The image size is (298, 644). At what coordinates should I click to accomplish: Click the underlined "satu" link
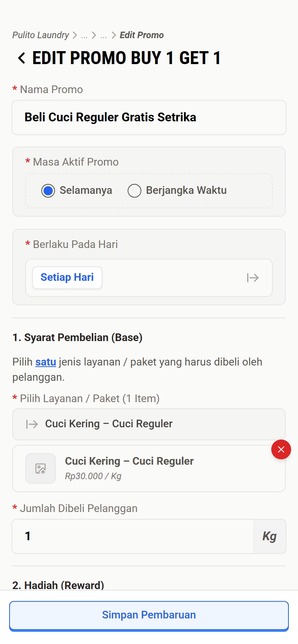[46, 362]
